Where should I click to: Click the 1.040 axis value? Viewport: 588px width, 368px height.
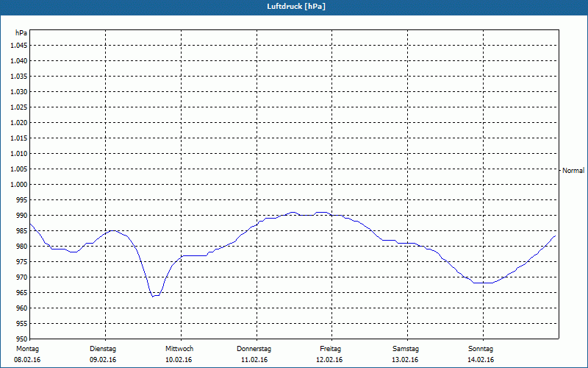19,61
